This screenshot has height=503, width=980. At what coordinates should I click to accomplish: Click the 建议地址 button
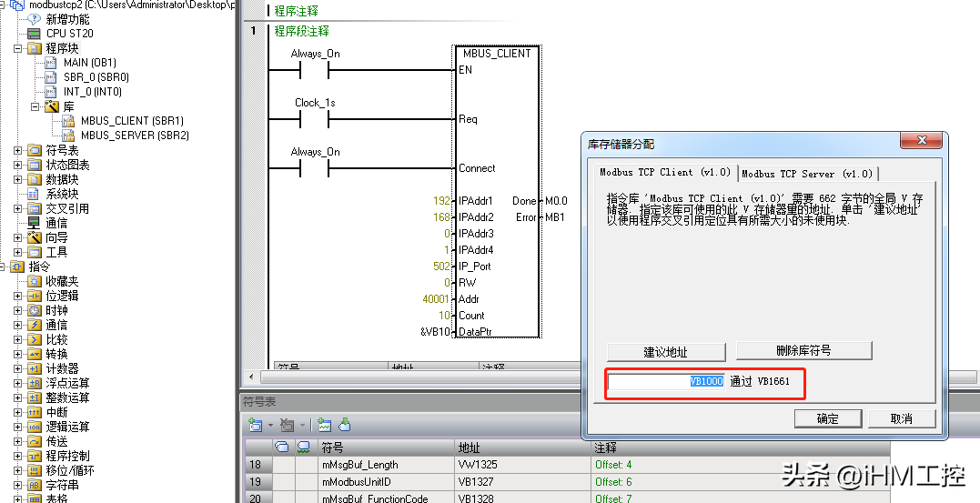pos(666,352)
